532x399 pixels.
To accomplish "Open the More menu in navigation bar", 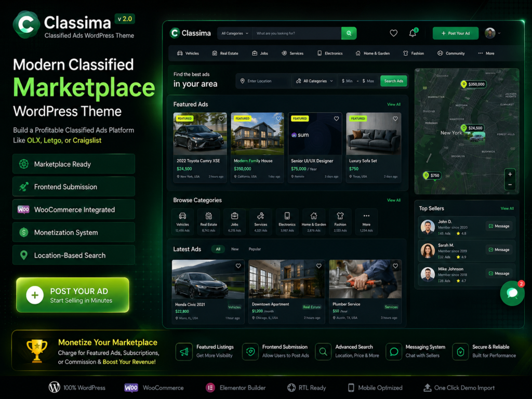I will pos(486,54).
